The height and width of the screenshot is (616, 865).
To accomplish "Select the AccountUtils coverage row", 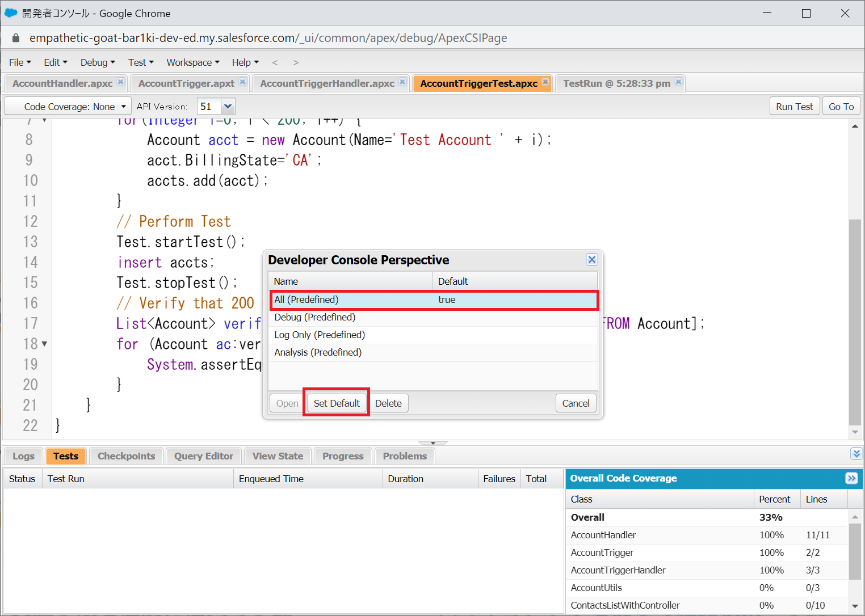I will (x=707, y=588).
